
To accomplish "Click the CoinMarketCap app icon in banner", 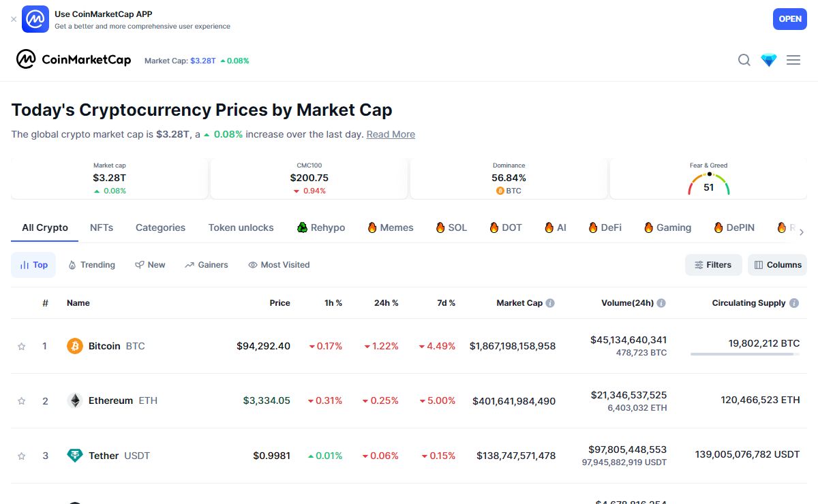I will 35,19.
